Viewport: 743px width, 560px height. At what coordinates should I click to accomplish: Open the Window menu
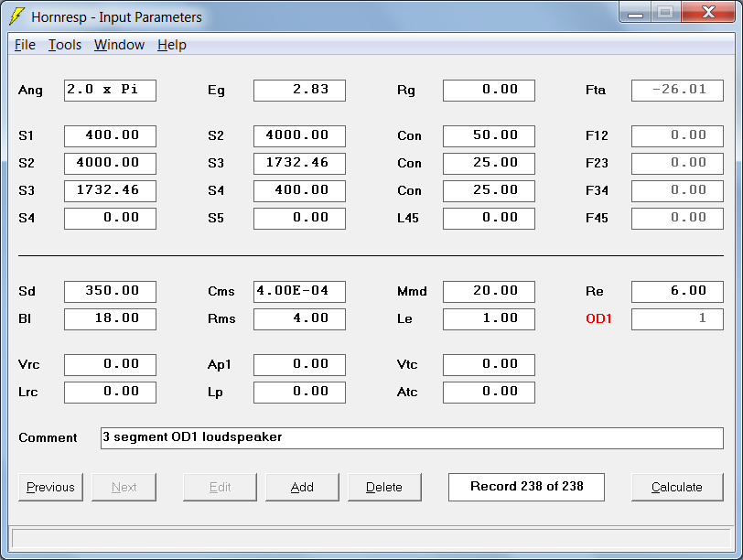tap(119, 45)
